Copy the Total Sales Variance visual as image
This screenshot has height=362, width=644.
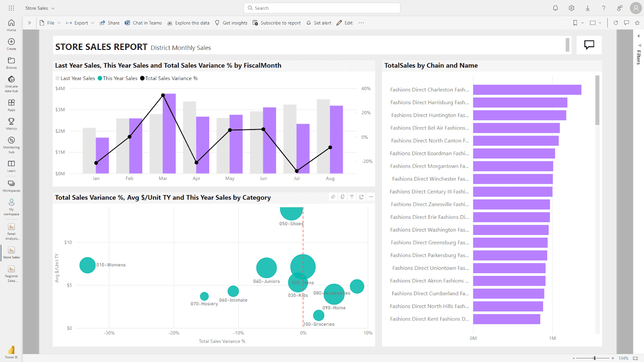(342, 197)
